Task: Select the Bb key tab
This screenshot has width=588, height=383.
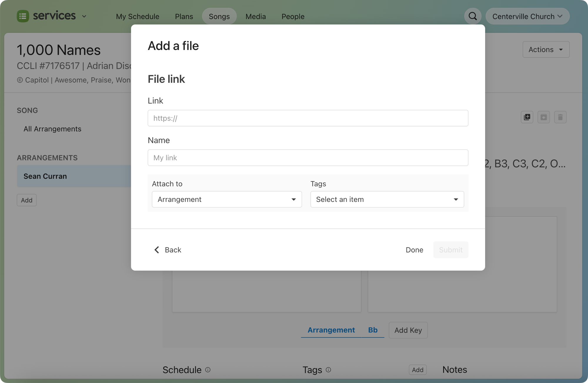Action: [373, 330]
